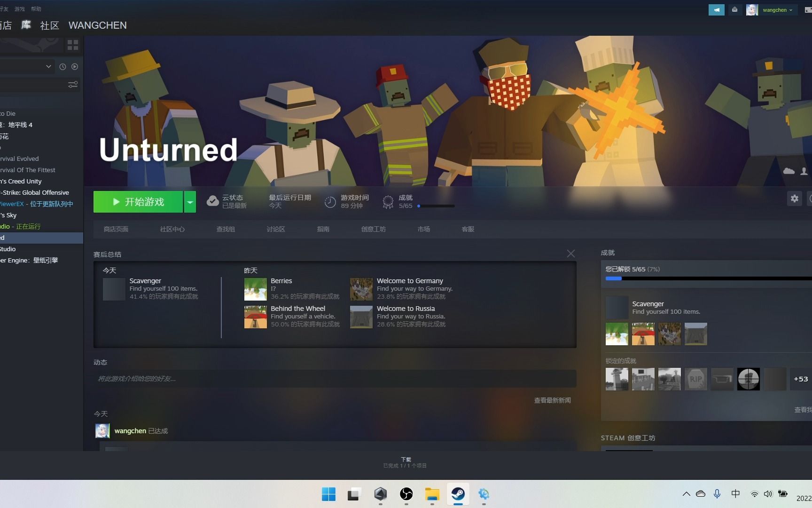Show hidden tray icons chevron

pos(687,494)
